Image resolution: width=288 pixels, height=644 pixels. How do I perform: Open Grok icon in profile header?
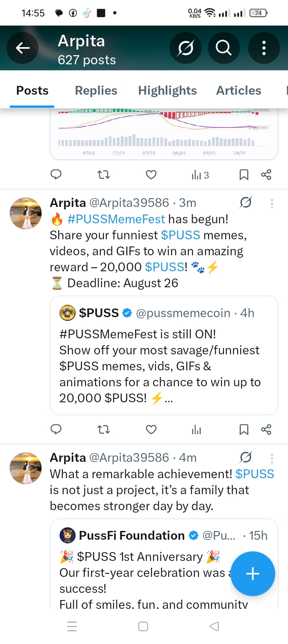[186, 48]
